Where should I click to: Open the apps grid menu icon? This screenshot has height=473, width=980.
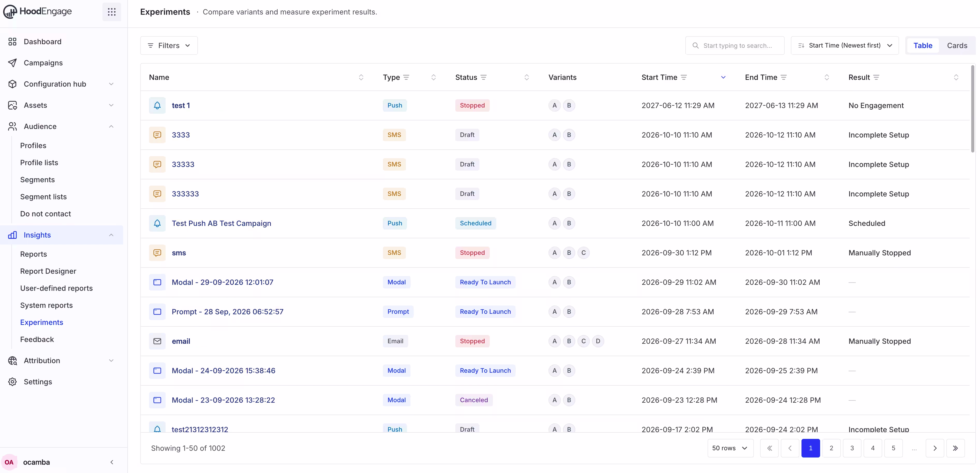click(x=112, y=12)
